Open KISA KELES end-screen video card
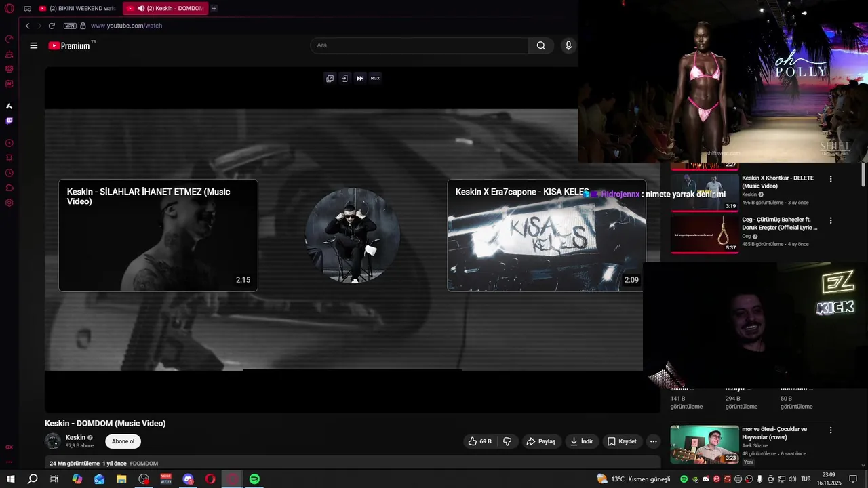 tap(547, 235)
